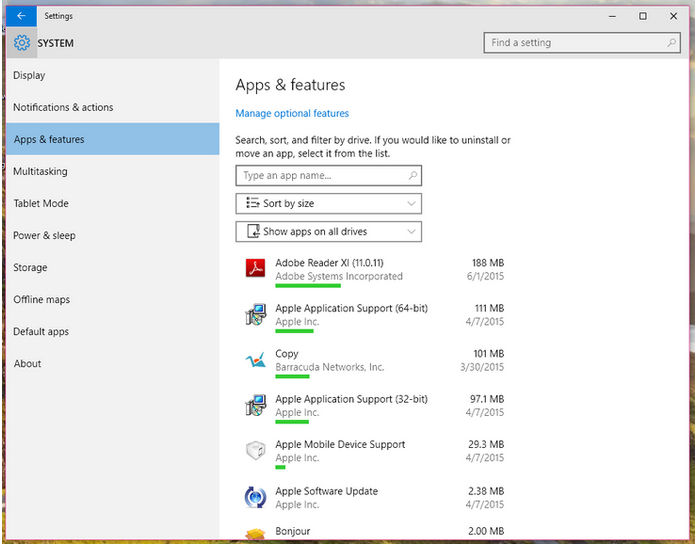The image size is (696, 544).
Task: Open Default apps settings
Action: (113, 331)
